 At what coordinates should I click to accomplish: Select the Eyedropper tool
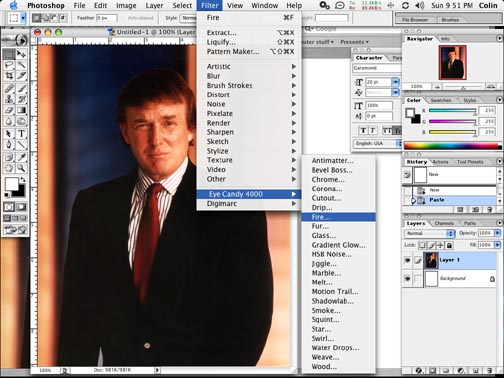[21, 157]
